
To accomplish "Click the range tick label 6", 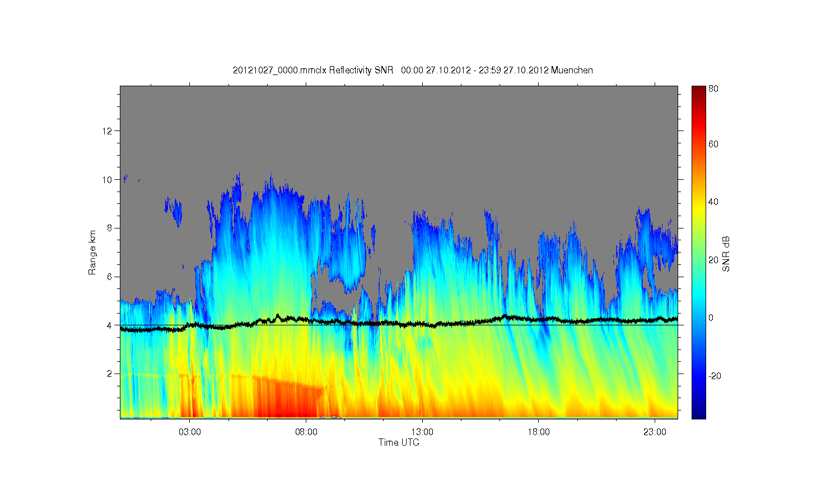I will (110, 277).
